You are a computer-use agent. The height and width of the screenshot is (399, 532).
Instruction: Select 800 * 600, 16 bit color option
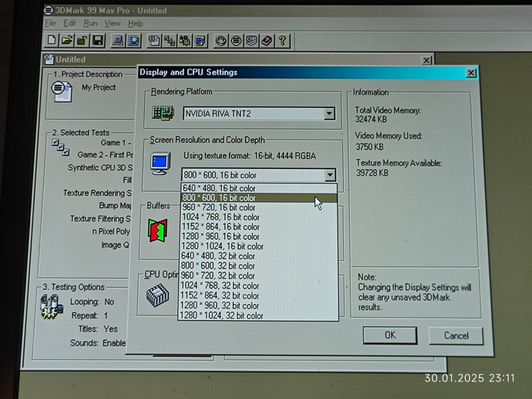coord(259,198)
